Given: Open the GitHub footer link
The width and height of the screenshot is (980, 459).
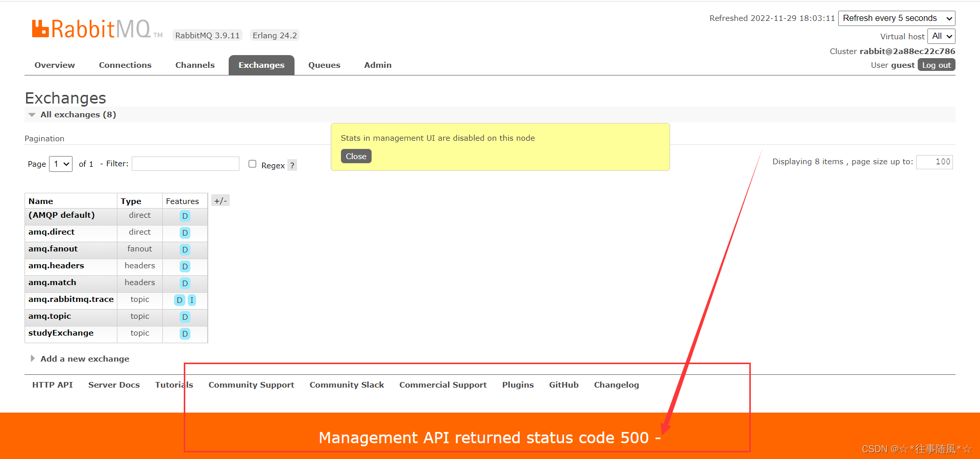Looking at the screenshot, I should 563,385.
